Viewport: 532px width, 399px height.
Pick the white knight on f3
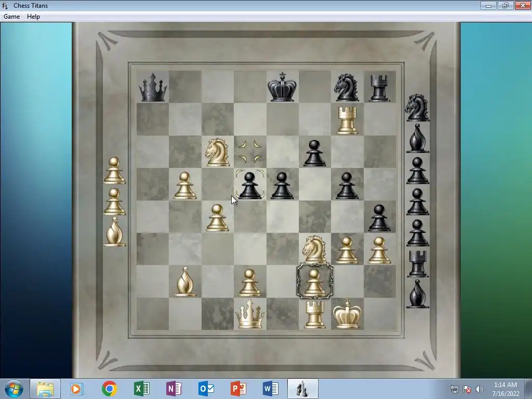point(314,250)
